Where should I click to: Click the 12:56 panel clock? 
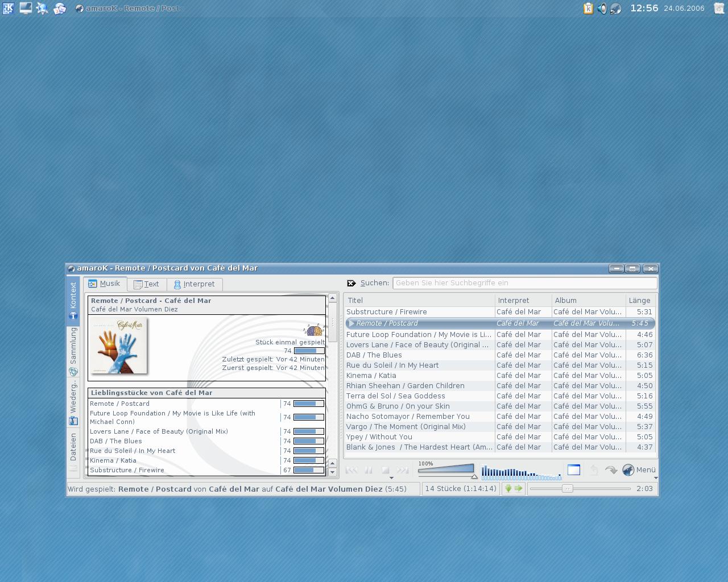coord(644,8)
